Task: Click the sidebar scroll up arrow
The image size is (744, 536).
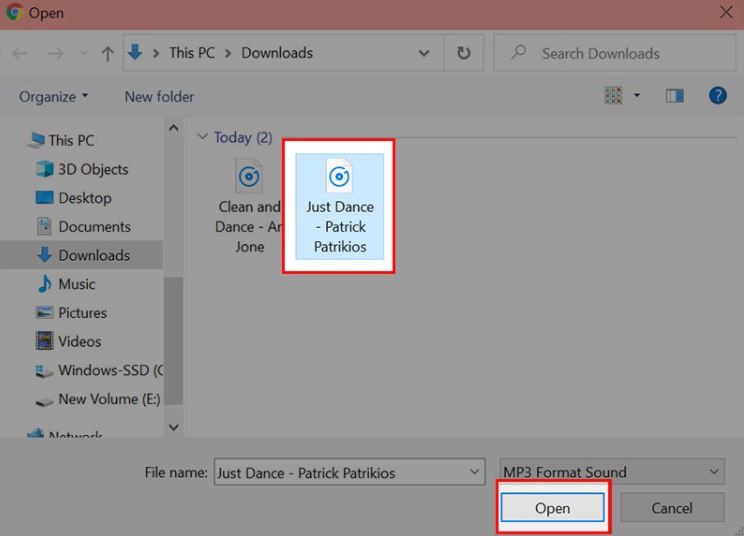Action: pyautogui.click(x=174, y=128)
